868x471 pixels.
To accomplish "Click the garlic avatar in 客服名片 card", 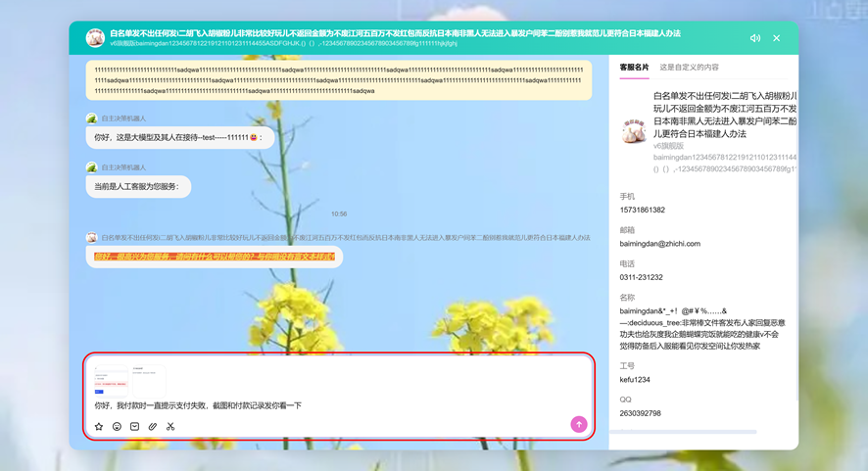I will tap(633, 130).
